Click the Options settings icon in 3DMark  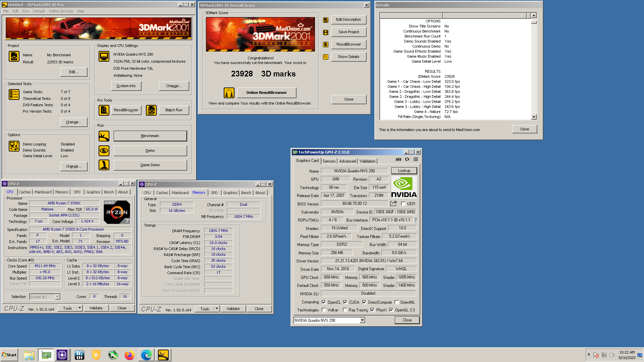pos(14,146)
